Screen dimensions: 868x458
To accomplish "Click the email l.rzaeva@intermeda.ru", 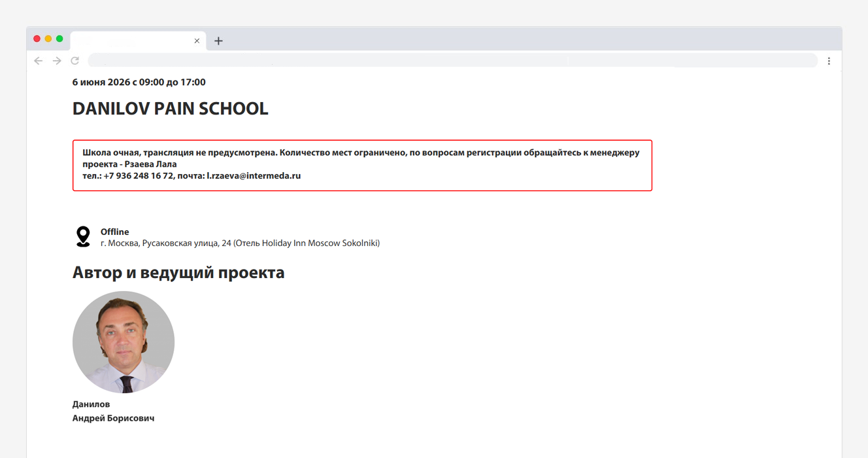I will click(254, 176).
